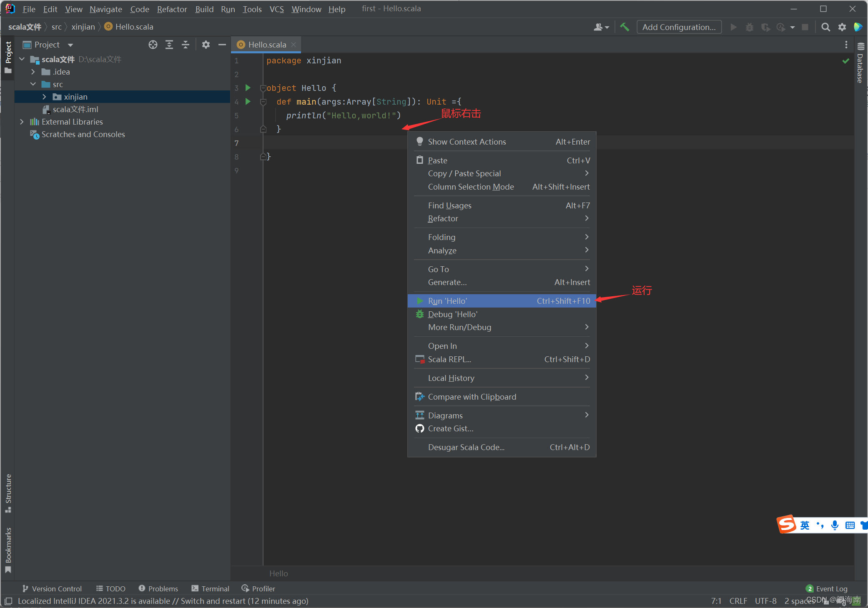Open the Database tool window
Screen dimensions: 868x608
click(860, 63)
